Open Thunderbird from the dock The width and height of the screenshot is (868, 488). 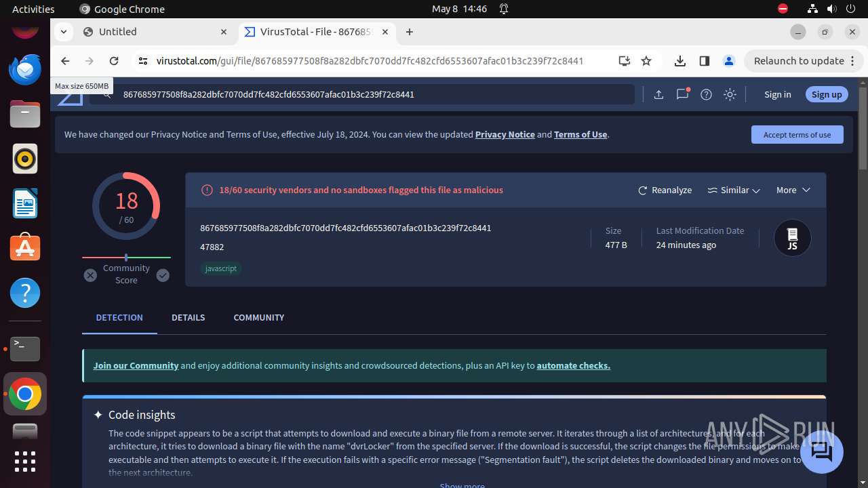pos(25,69)
